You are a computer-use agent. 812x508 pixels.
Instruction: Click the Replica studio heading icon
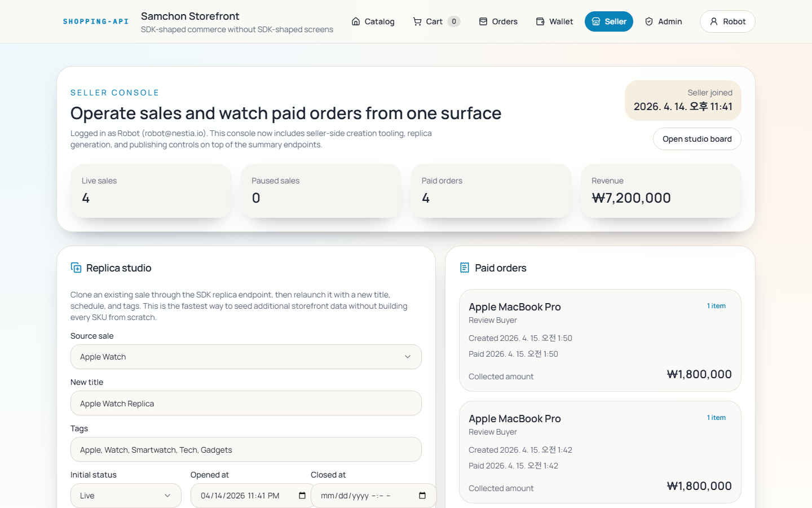76,268
